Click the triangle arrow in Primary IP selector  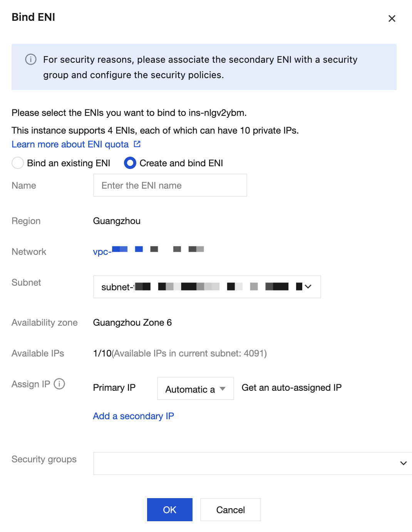pyautogui.click(x=223, y=389)
